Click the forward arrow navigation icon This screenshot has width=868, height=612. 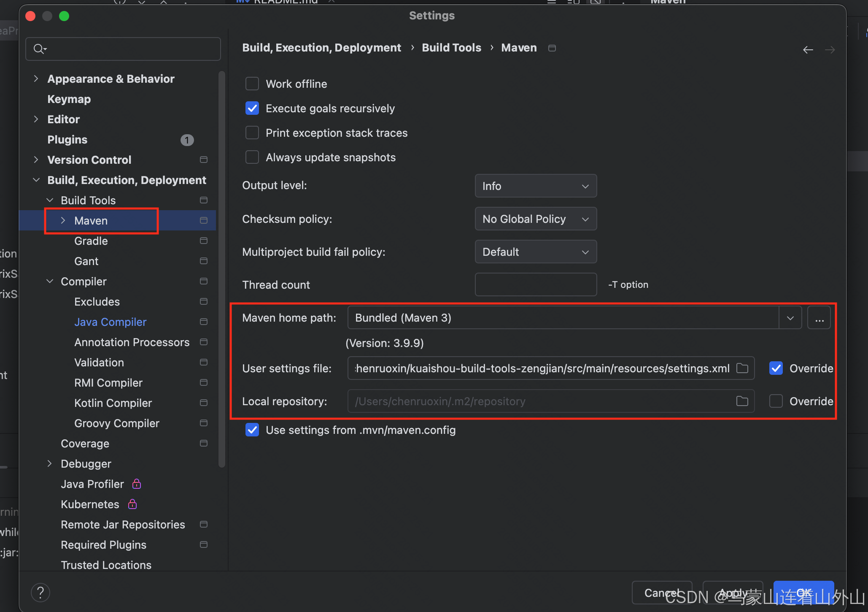(x=830, y=50)
